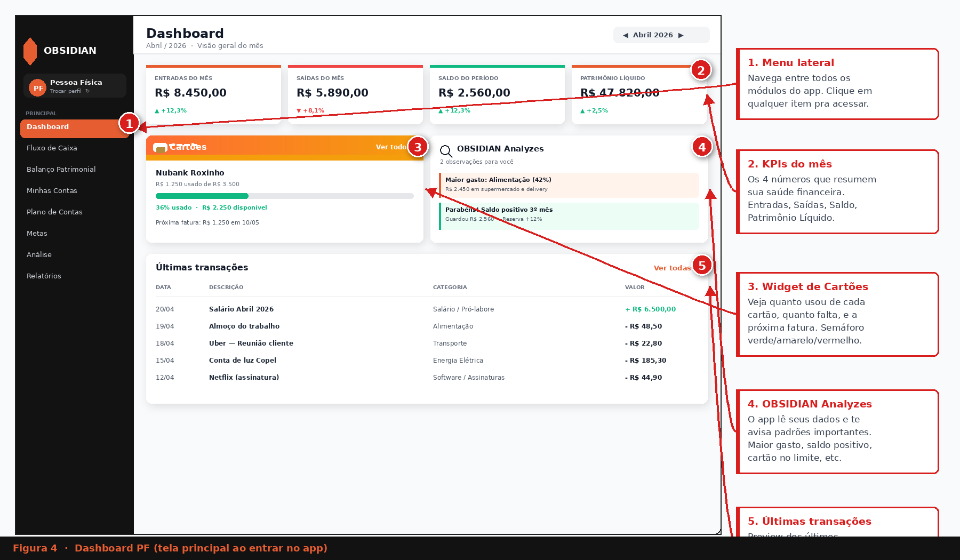Click category Transporte
This screenshot has height=560, width=960.
pos(450,343)
